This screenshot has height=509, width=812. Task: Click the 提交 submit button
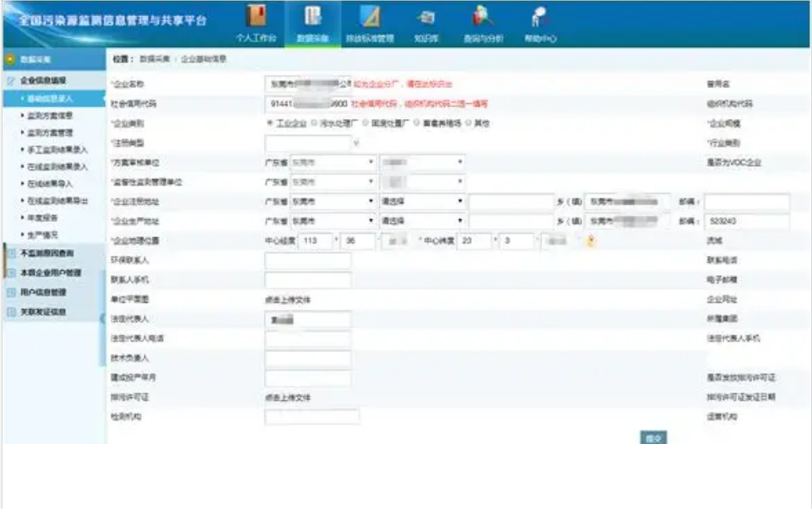click(652, 437)
